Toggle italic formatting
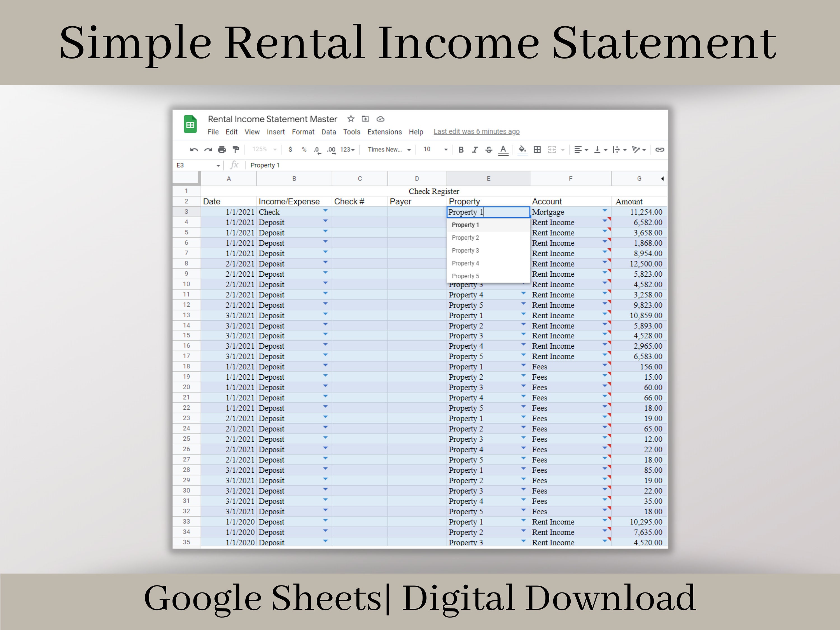Image resolution: width=840 pixels, height=630 pixels. point(475,150)
